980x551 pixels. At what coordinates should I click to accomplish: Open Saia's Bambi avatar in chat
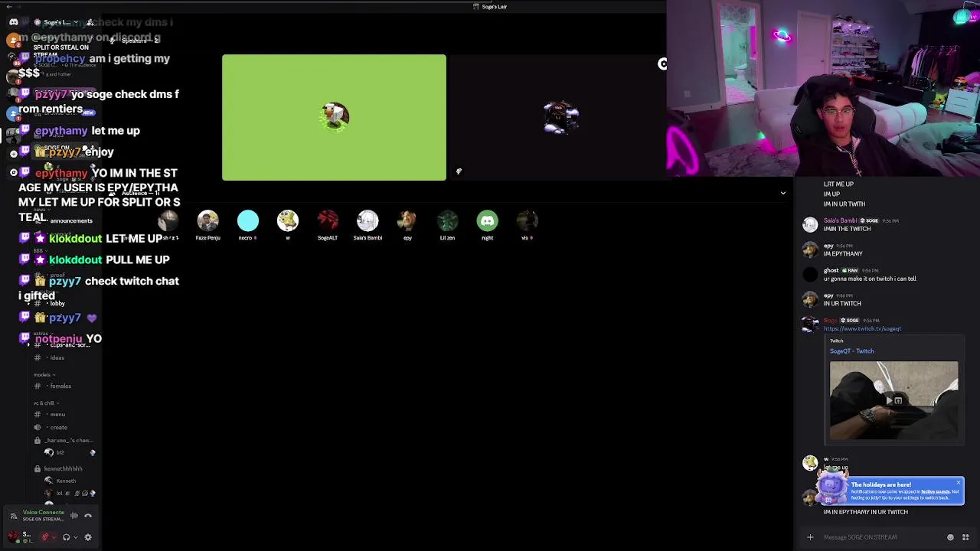[x=810, y=224]
